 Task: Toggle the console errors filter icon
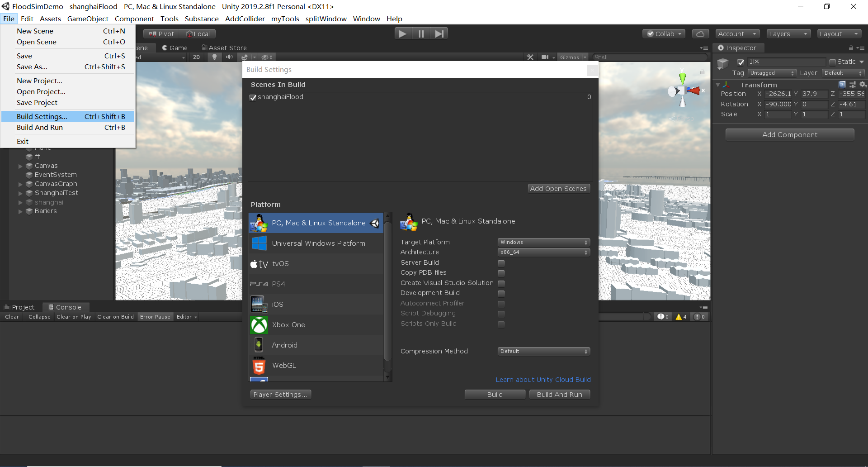click(x=699, y=317)
